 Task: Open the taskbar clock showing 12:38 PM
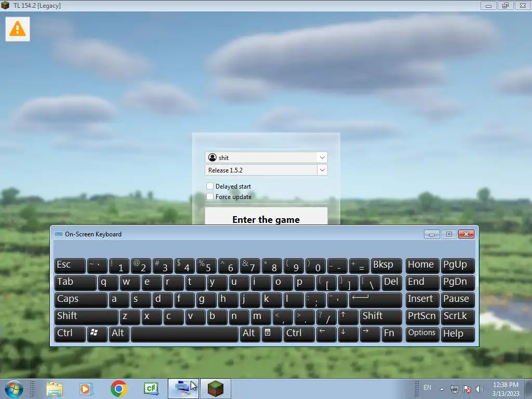pyautogui.click(x=506, y=389)
